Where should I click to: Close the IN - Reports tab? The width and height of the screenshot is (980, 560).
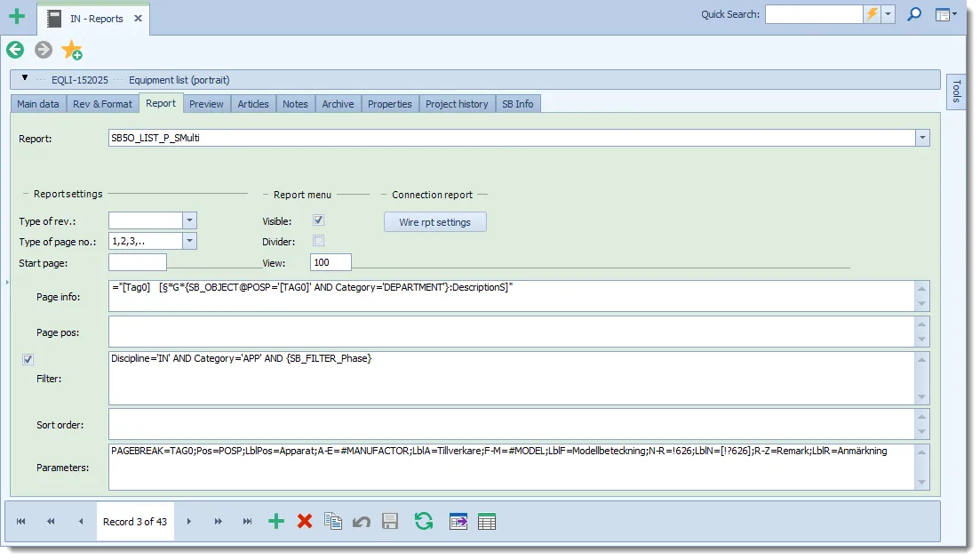click(x=138, y=18)
